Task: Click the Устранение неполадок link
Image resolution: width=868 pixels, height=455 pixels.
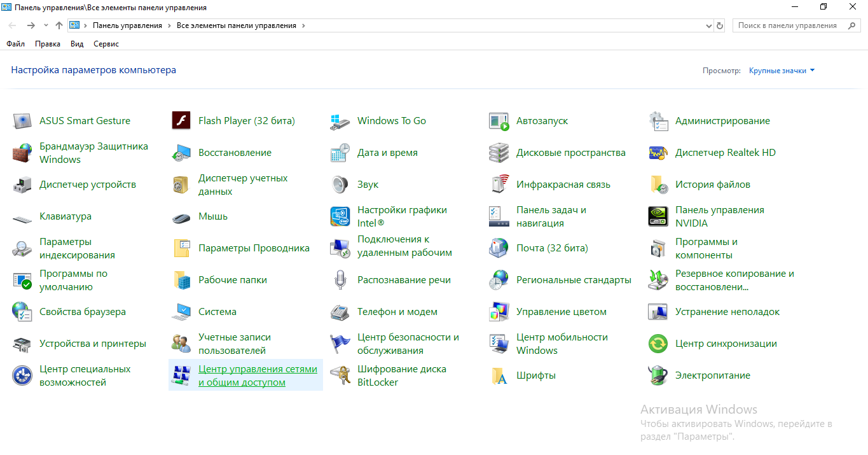Action: (727, 312)
